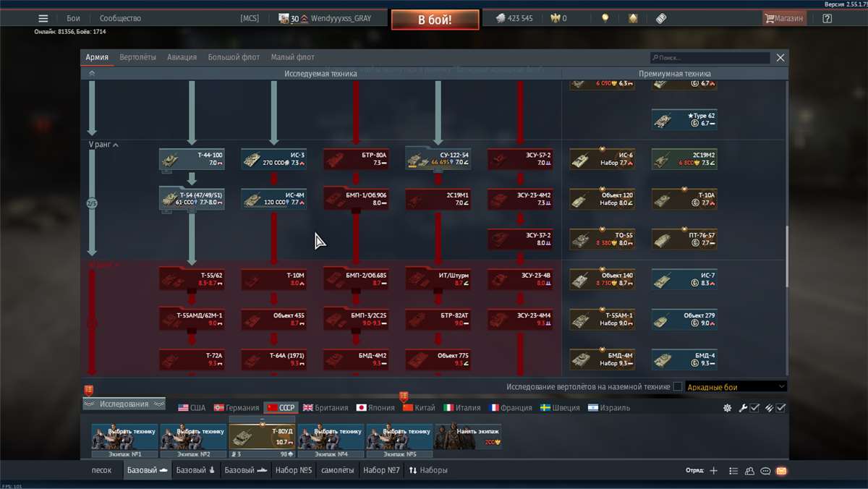
Task: Click the lightbulb icon in top bar
Action: (x=605, y=18)
